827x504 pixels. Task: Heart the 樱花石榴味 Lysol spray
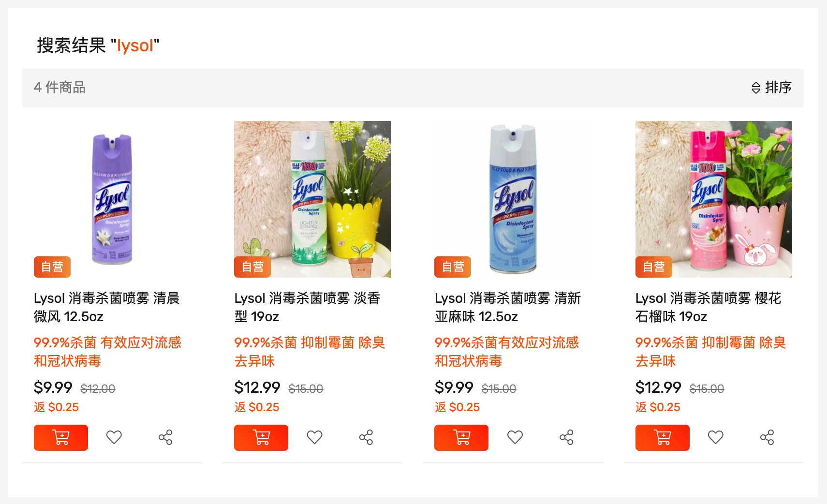(716, 437)
